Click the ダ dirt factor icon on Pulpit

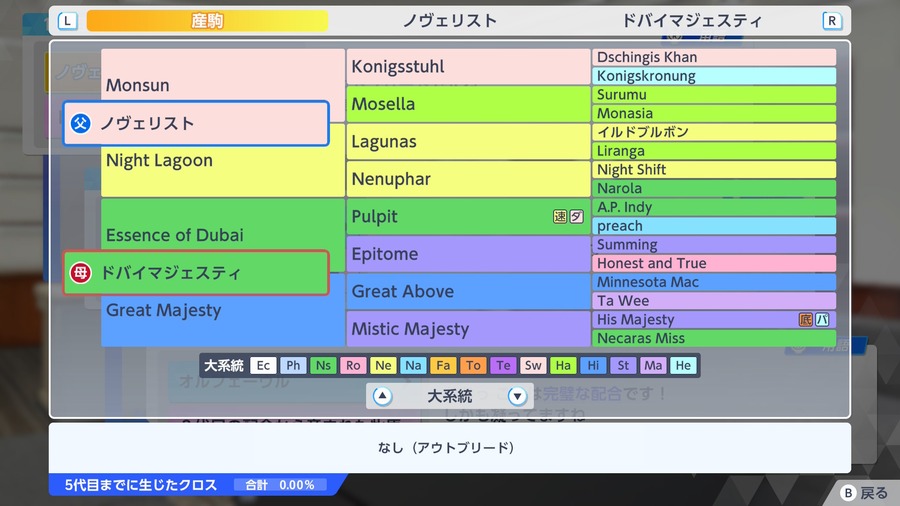pyautogui.click(x=576, y=216)
